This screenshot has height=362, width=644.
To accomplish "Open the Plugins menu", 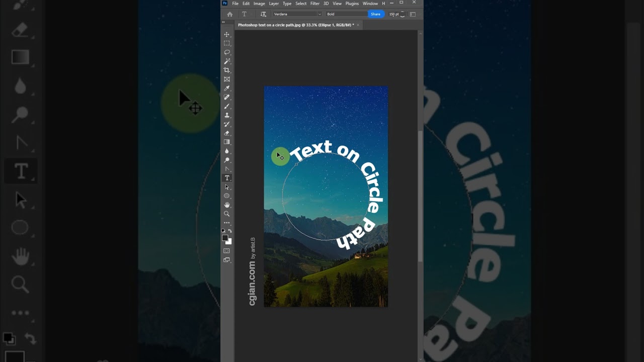I will pyautogui.click(x=352, y=4).
